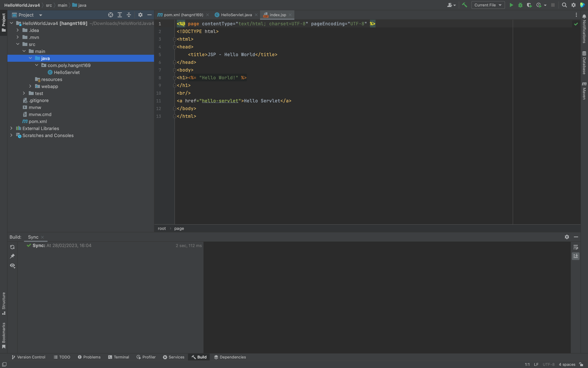This screenshot has height=368, width=588.
Task: Open Search Everywhere with the magnifier icon
Action: tap(564, 5)
